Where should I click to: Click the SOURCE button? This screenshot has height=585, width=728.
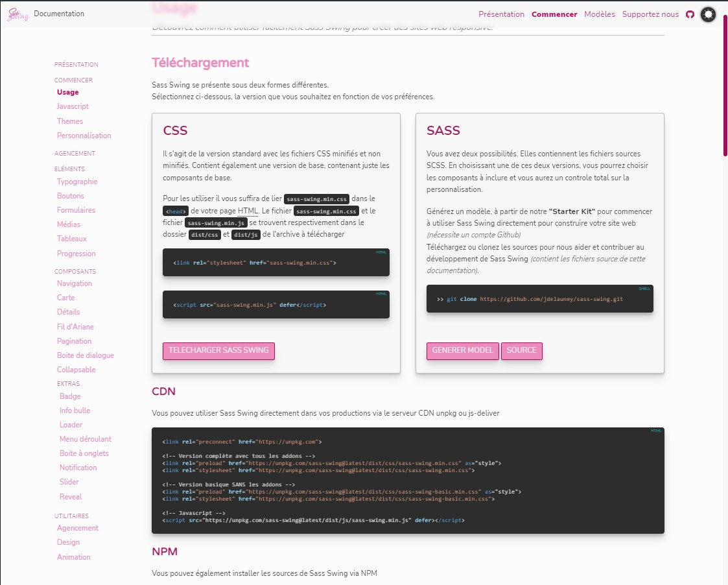[x=521, y=350]
